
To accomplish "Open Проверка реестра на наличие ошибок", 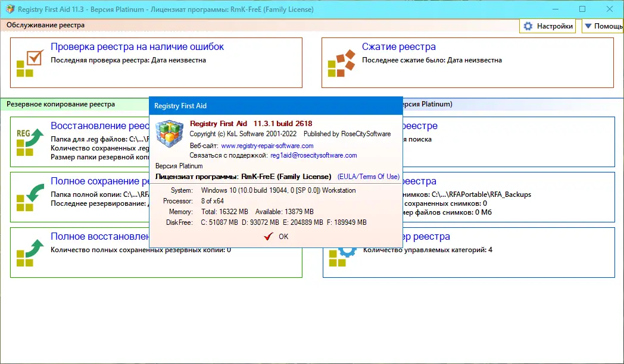I will [137, 46].
